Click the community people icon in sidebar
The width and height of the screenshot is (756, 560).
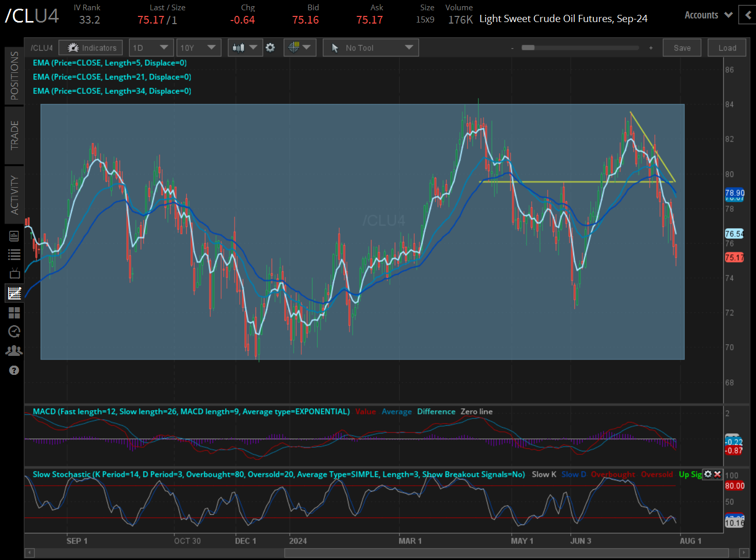14,350
